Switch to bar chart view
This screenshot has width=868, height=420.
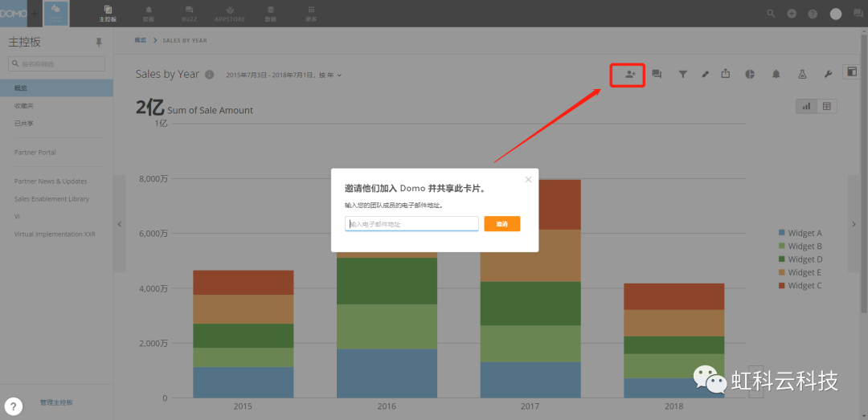(807, 106)
